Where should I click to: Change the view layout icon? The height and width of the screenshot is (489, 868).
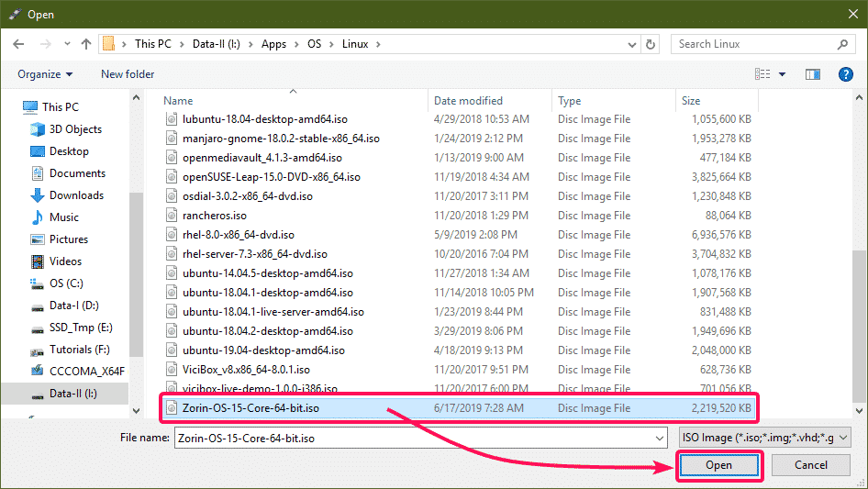click(x=762, y=73)
